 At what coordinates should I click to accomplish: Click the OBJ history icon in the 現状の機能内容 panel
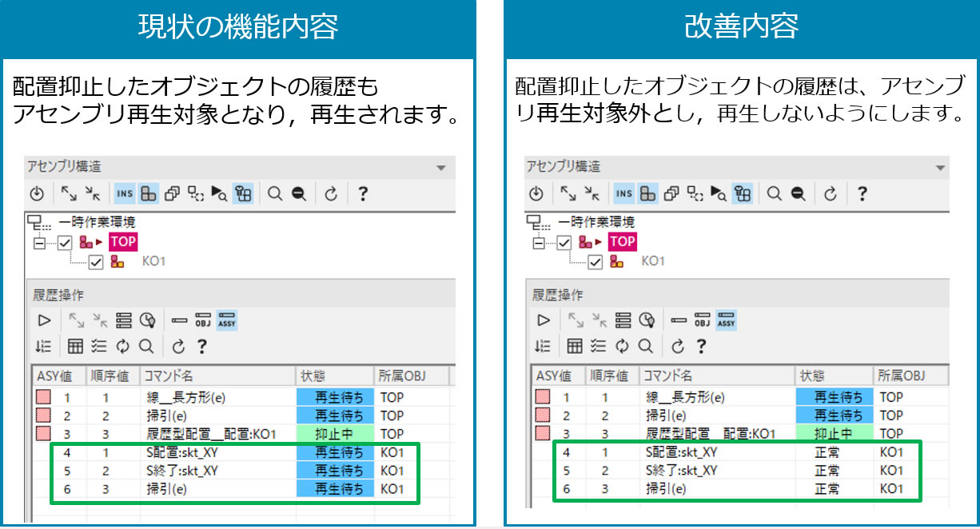(203, 320)
